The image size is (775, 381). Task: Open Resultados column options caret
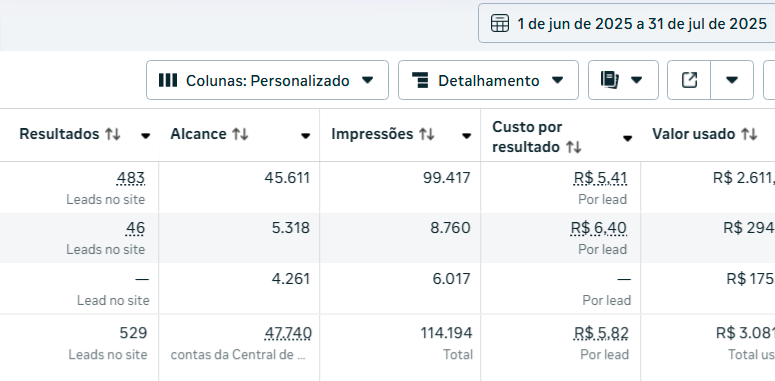(145, 136)
